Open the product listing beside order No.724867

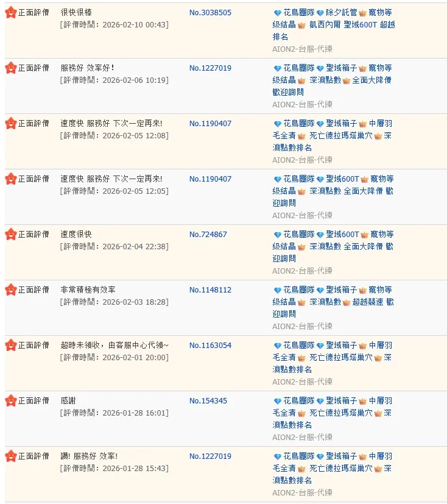[333, 246]
